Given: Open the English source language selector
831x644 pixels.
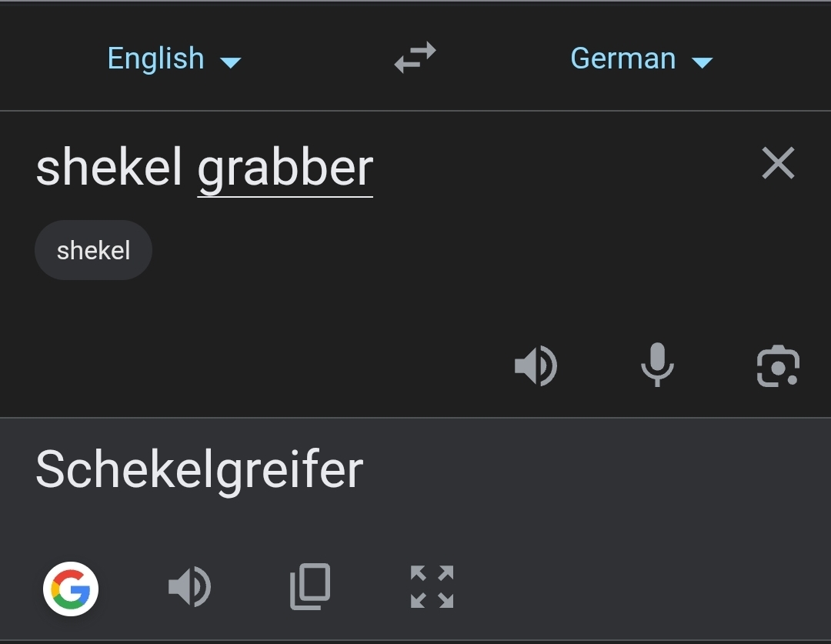Looking at the screenshot, I should (156, 58).
